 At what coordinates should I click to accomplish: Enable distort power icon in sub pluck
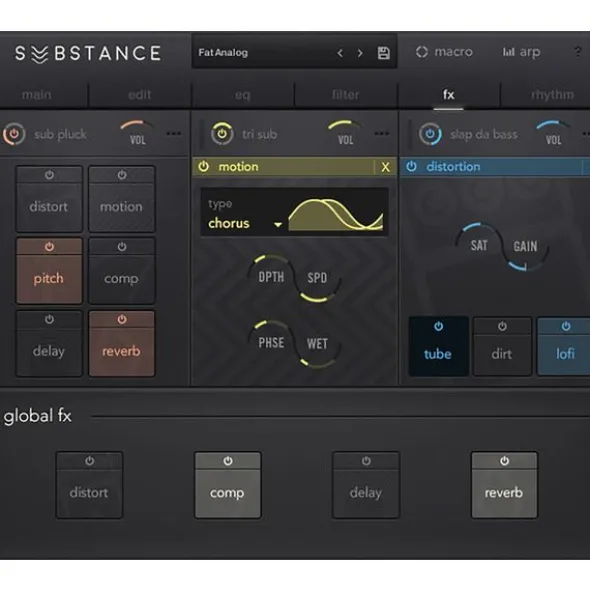[x=49, y=175]
